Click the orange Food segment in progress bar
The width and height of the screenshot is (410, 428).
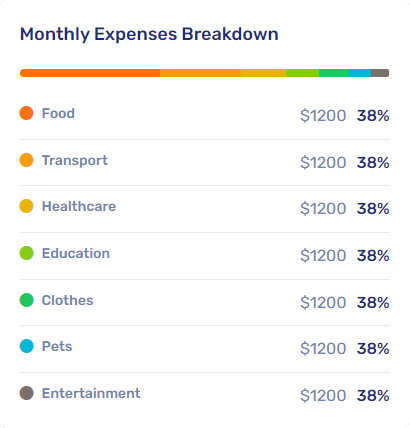coord(90,73)
